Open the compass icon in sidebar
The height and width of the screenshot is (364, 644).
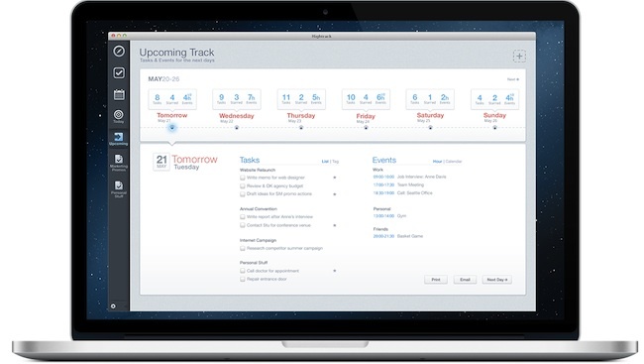tap(119, 51)
